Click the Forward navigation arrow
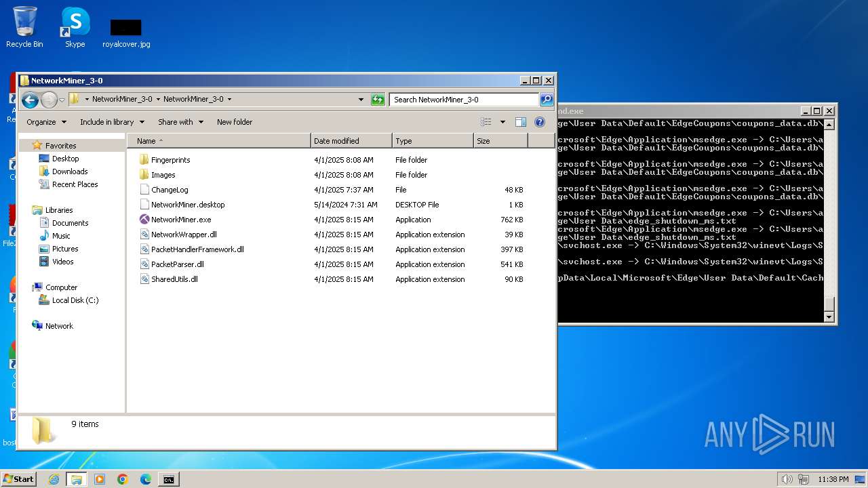Image resolution: width=868 pixels, height=488 pixels. click(49, 100)
